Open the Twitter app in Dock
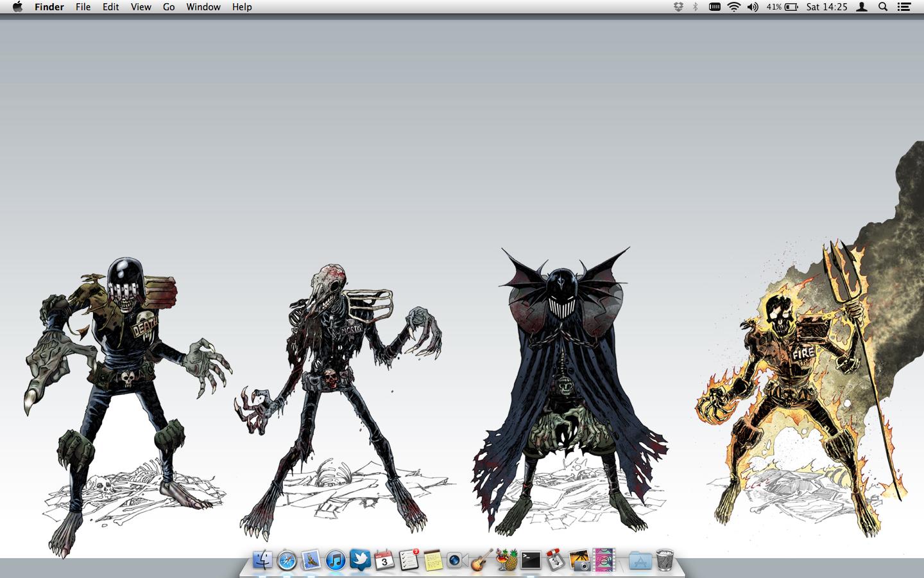This screenshot has width=924, height=578. 360,560
